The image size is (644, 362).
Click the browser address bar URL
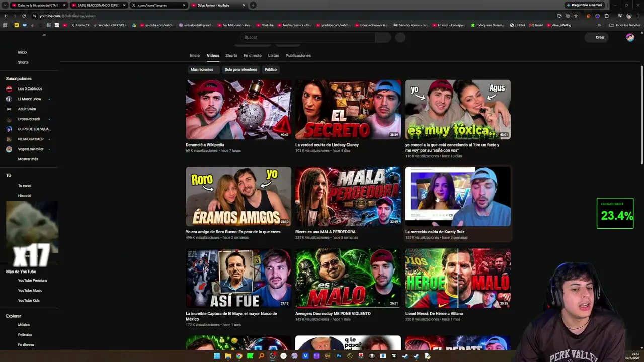[67, 16]
